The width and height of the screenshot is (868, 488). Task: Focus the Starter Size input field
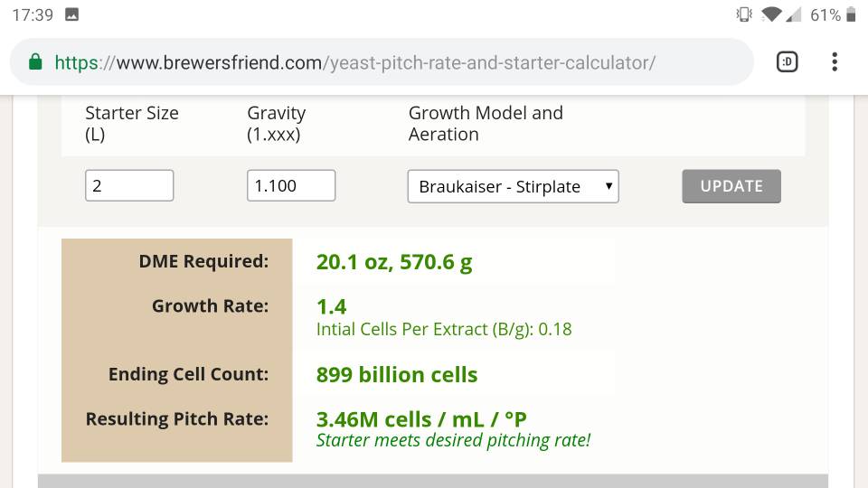tap(129, 185)
